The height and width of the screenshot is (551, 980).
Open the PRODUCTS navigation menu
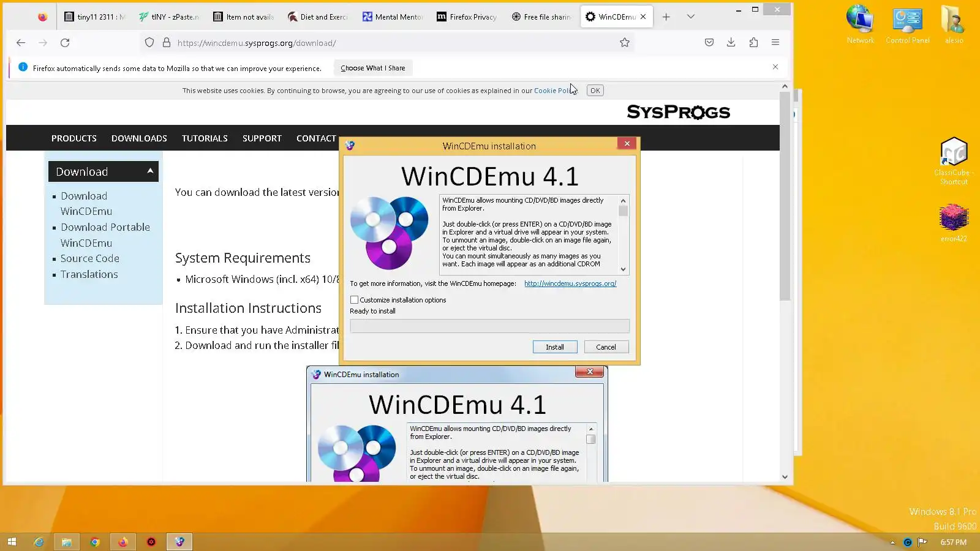(74, 138)
